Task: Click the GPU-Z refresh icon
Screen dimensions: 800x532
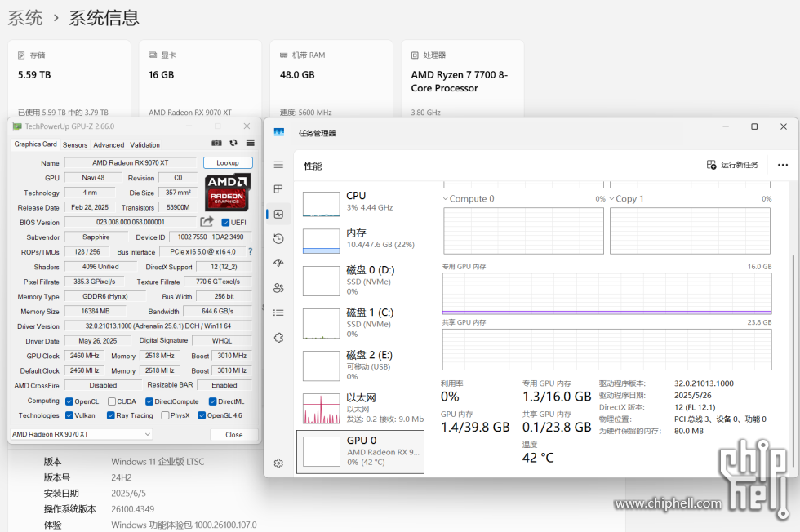Action: [233, 143]
